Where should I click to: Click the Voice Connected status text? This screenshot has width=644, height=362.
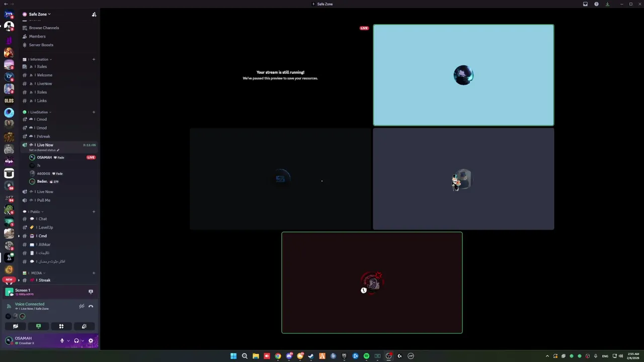click(x=30, y=304)
